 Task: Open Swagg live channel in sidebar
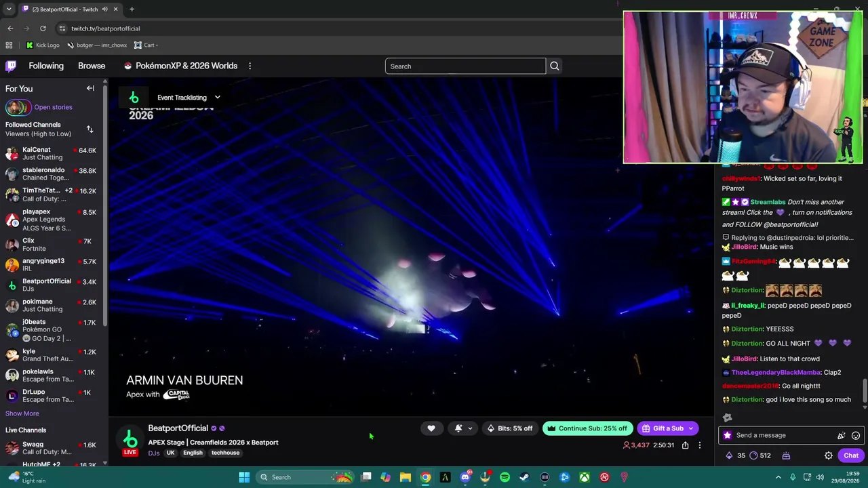[51, 448]
